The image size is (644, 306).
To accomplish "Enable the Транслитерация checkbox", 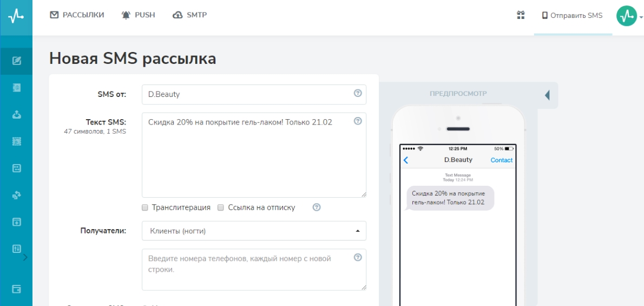I will pyautogui.click(x=145, y=207).
